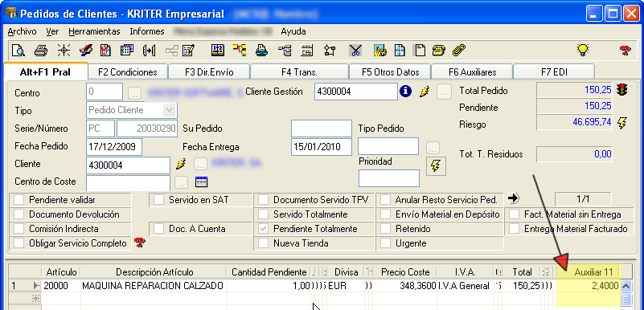
Task: Click the Fecha Entrega date field
Action: (x=322, y=147)
